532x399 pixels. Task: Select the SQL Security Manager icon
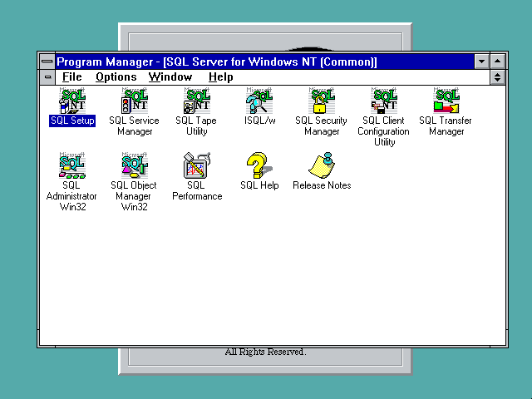(322, 101)
